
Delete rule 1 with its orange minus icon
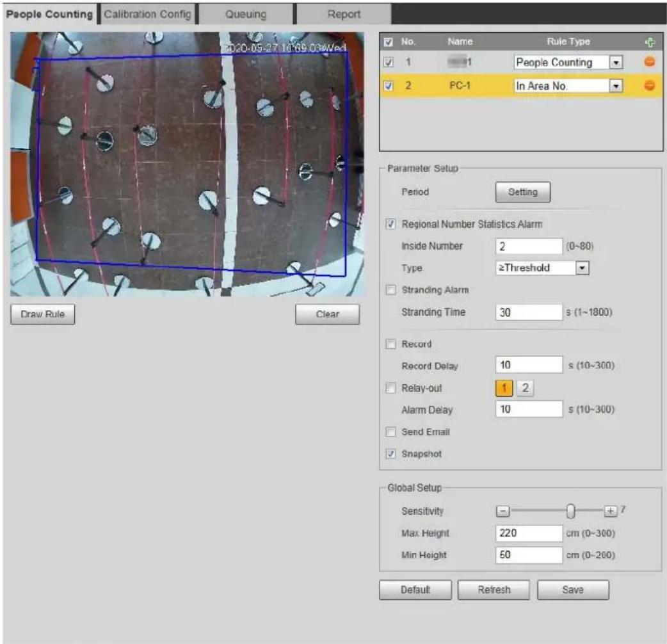pos(649,61)
